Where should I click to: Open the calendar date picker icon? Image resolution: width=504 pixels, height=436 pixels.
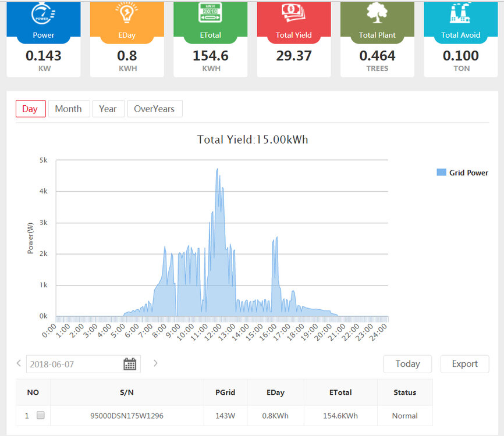(130, 364)
